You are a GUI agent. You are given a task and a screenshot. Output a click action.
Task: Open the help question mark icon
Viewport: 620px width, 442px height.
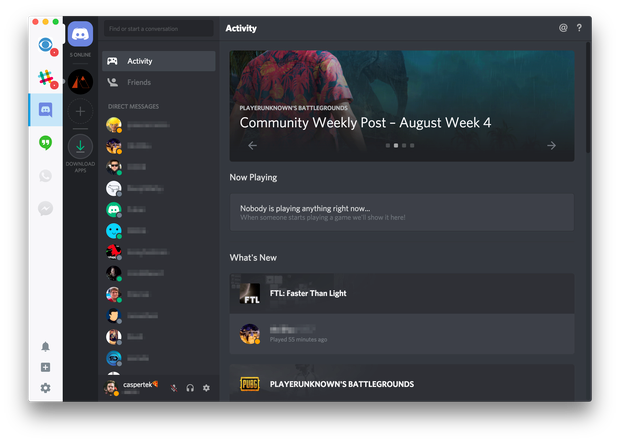click(x=579, y=28)
